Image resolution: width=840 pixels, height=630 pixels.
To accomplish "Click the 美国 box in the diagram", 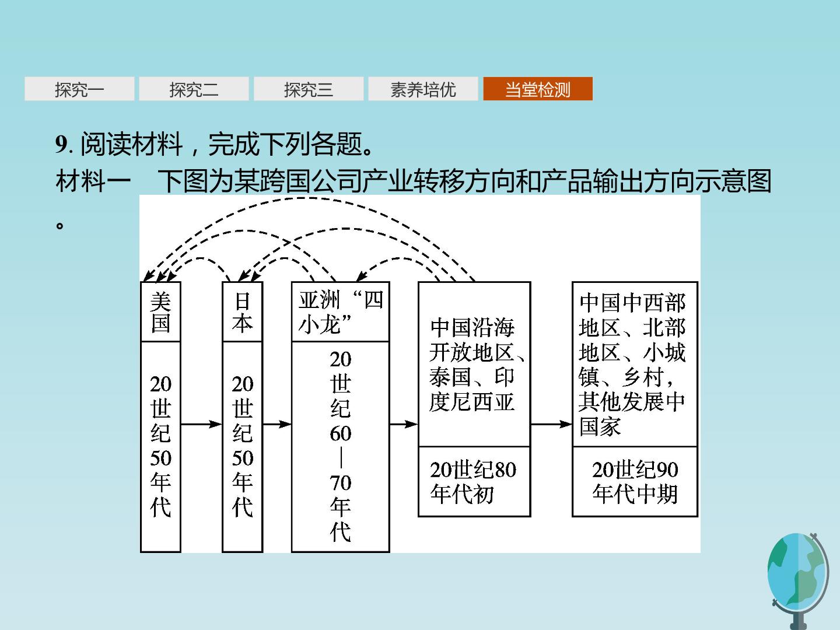I will 160,312.
